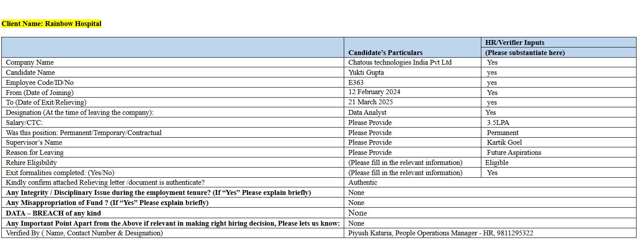Click the 'Eligible' rehire verifier input

click(497, 163)
